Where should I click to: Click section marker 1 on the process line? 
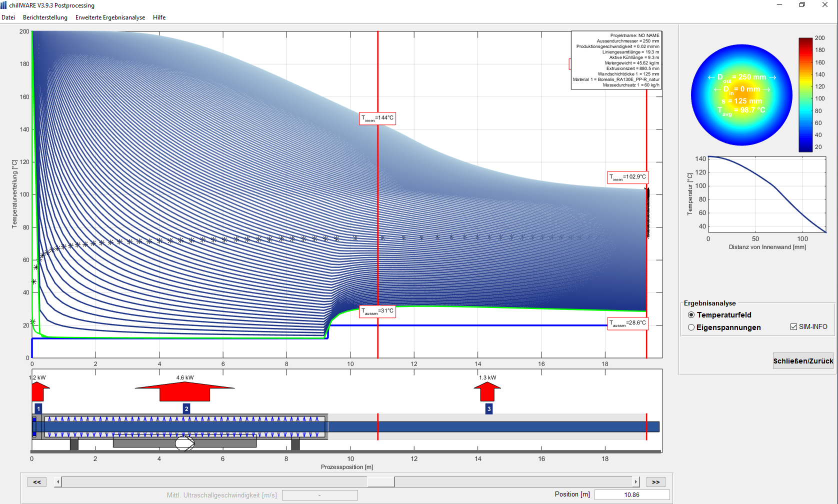tap(38, 409)
